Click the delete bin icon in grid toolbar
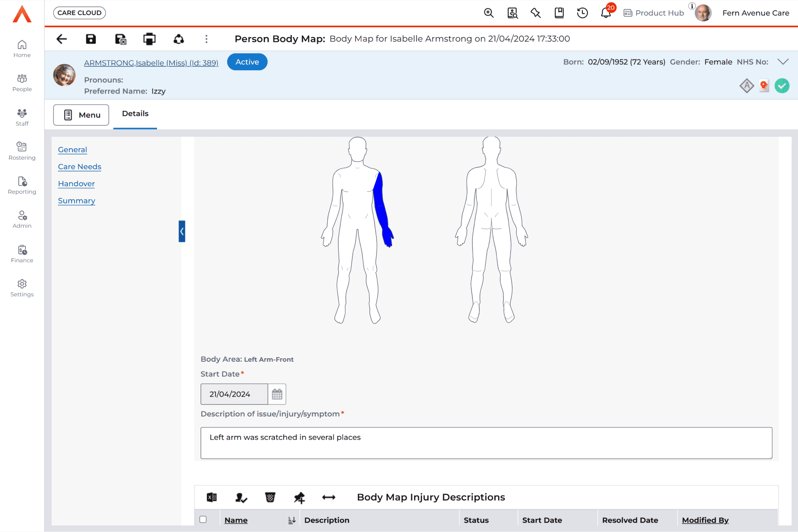This screenshot has width=798, height=532. tap(270, 498)
